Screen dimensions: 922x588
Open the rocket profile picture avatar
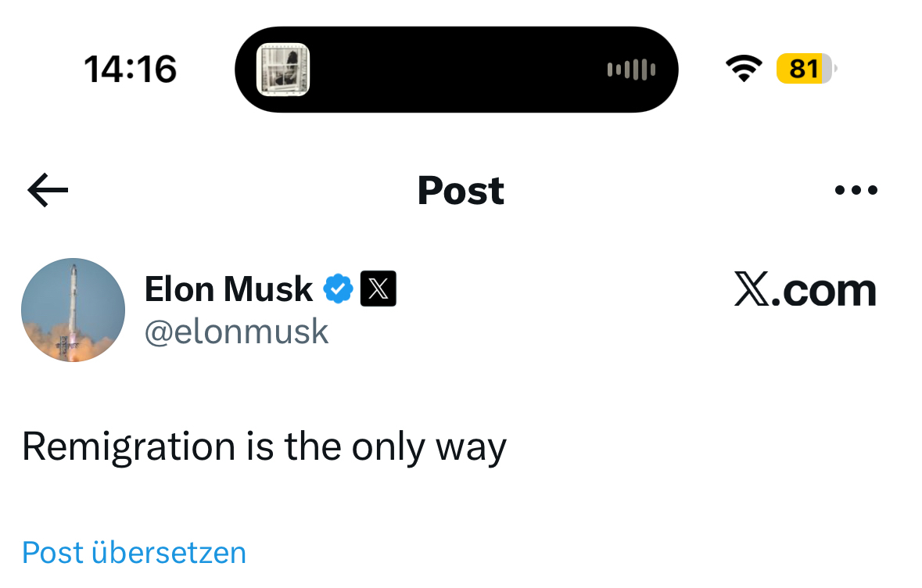point(73,310)
